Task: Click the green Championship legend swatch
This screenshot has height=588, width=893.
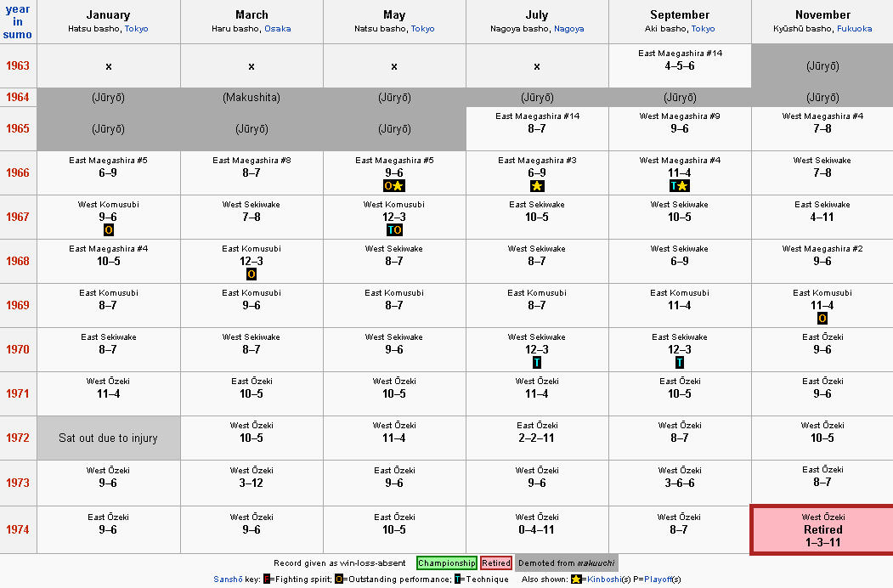Action: pyautogui.click(x=447, y=563)
